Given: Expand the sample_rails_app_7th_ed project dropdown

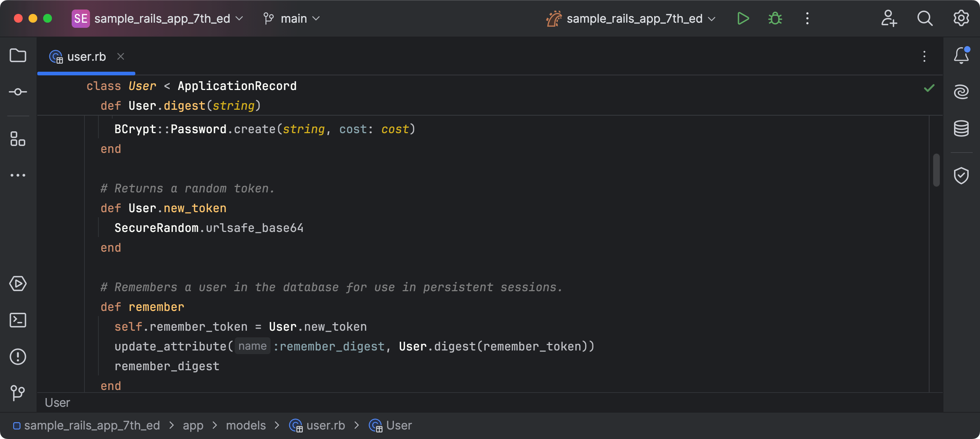Looking at the screenshot, I should [x=162, y=18].
